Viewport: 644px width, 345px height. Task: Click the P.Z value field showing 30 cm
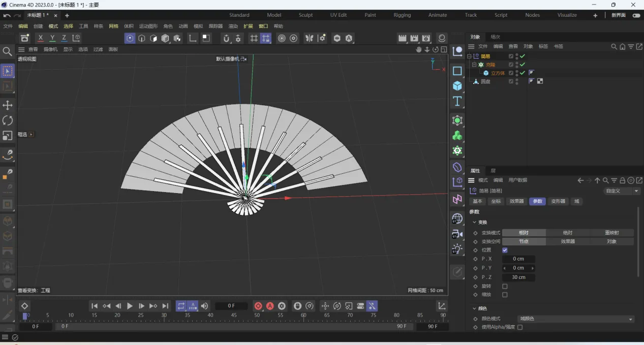pyautogui.click(x=518, y=277)
